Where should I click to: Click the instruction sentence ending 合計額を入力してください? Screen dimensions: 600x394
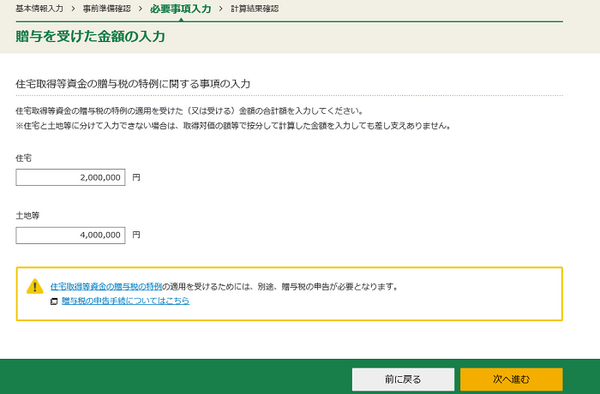[189, 111]
